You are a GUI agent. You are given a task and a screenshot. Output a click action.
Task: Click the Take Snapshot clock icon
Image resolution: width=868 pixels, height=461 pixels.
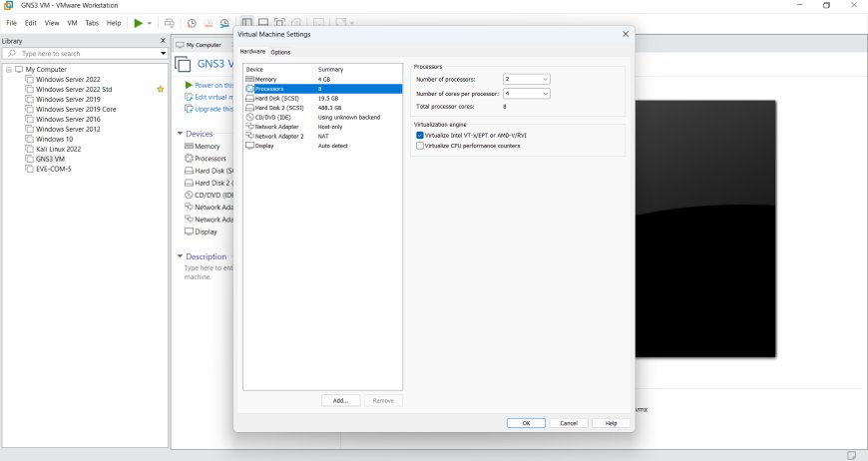192,23
